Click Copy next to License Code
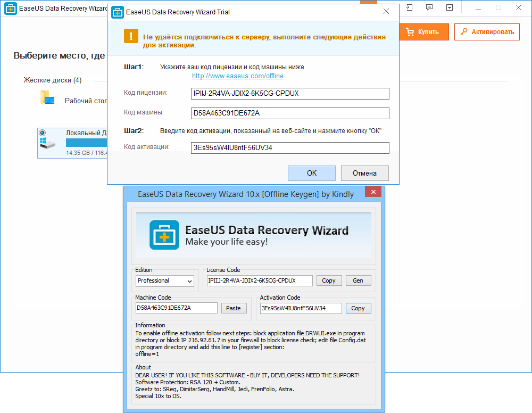532x413 pixels. point(329,280)
